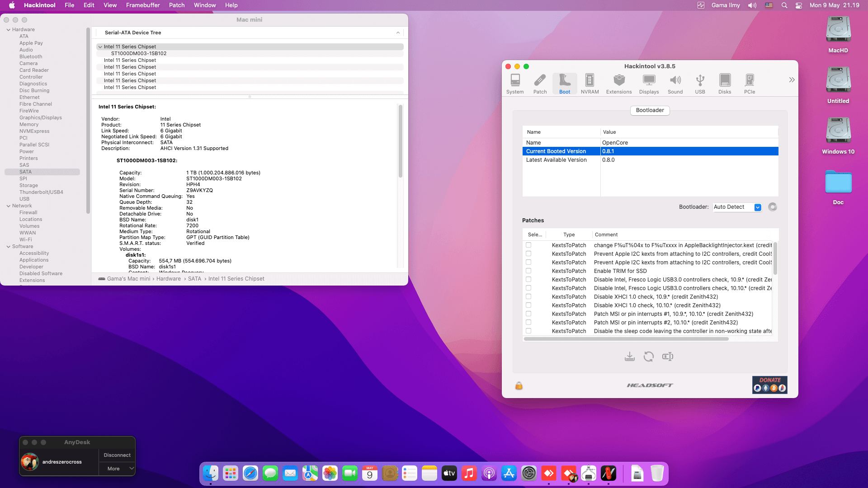Check the Enable TRIM for SSD checkbox

coord(528,271)
